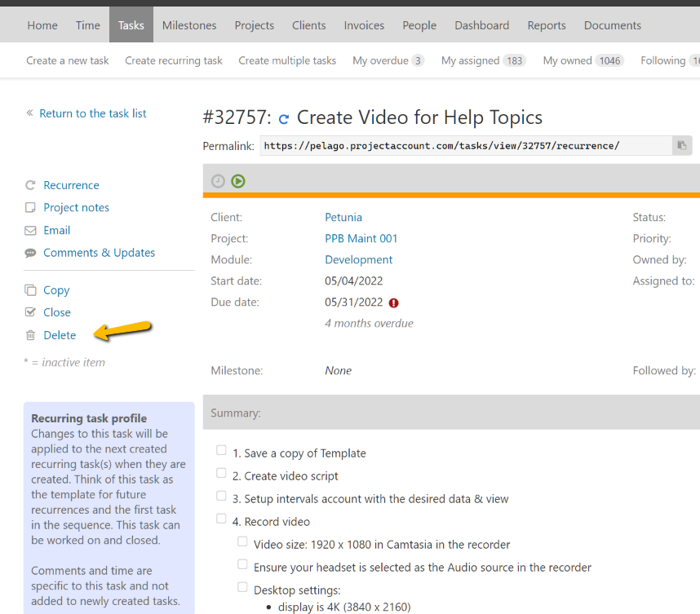Switch to the Invoices tab
Viewport: 700px width, 614px height.
[x=364, y=25]
